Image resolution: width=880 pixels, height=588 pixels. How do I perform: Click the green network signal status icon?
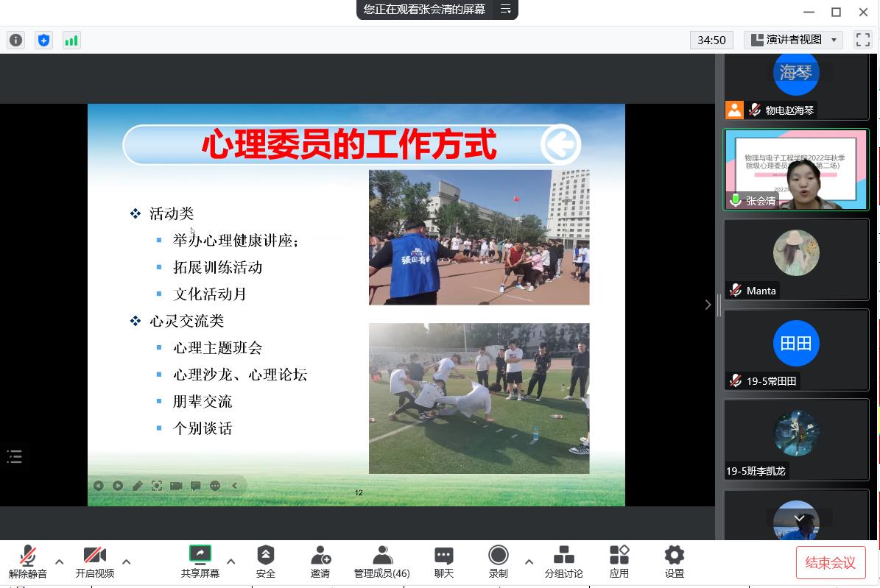point(71,40)
